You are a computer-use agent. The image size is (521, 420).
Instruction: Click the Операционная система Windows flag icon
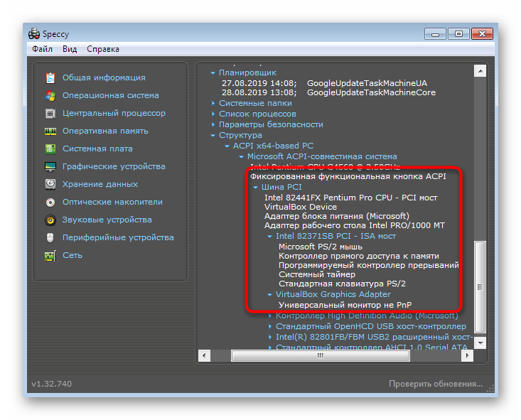click(50, 96)
